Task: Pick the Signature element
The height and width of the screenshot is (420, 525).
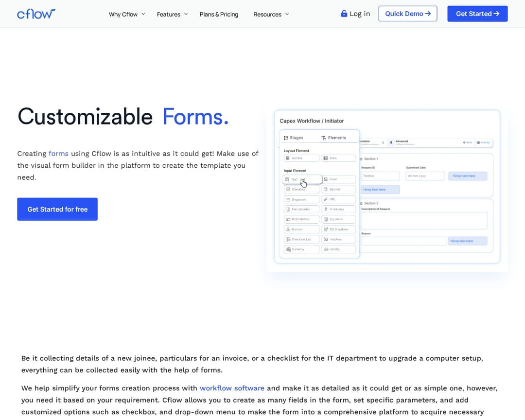Action: pos(338,219)
